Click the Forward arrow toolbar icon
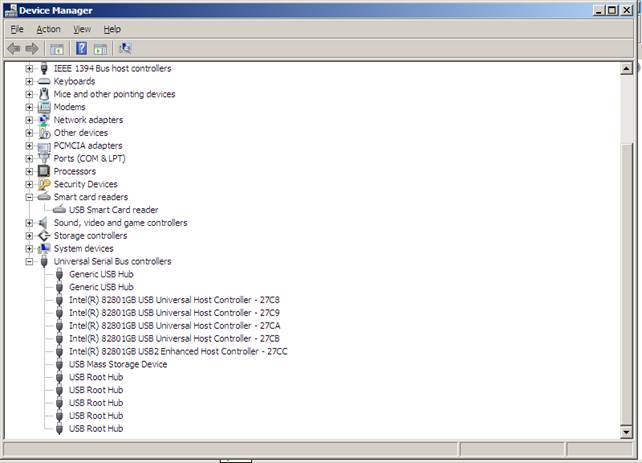 pos(32,49)
